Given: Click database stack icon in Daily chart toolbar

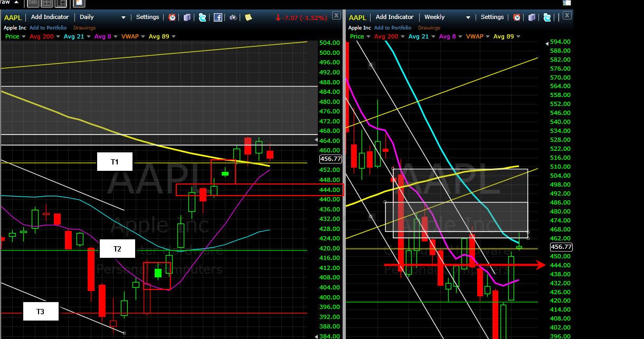Looking at the screenshot, I should pos(187,17).
